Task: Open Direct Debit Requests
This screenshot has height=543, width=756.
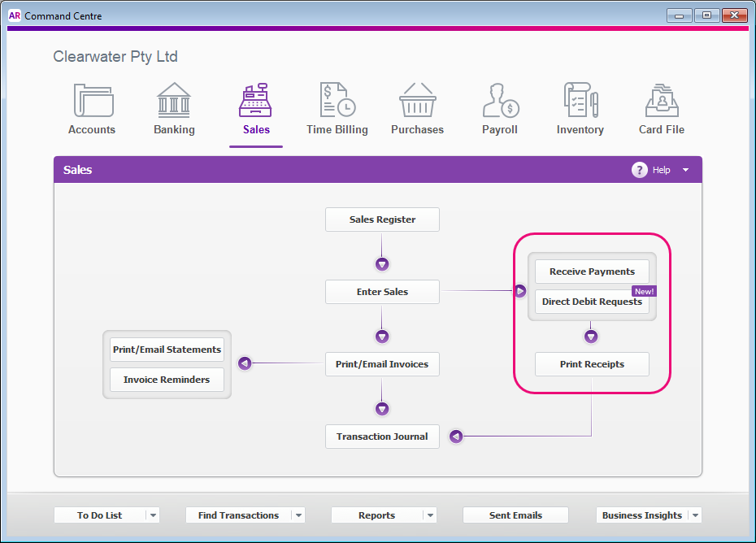Action: tap(591, 302)
